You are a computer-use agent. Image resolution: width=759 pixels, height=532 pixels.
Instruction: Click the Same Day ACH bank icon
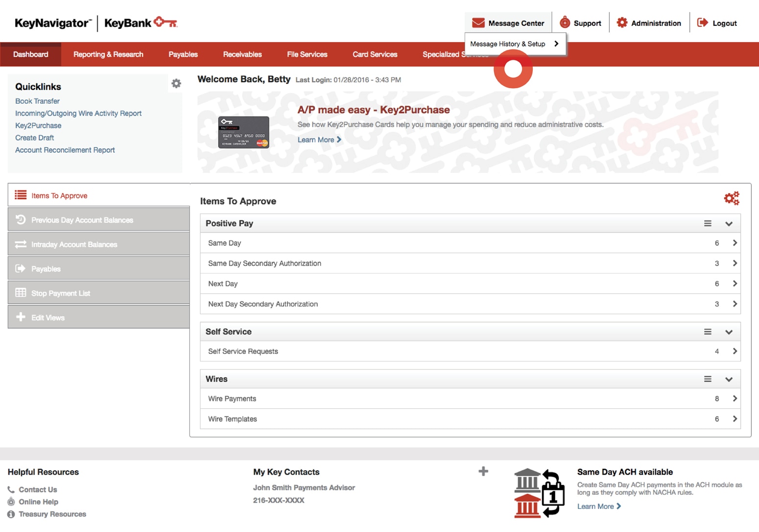pyautogui.click(x=539, y=493)
